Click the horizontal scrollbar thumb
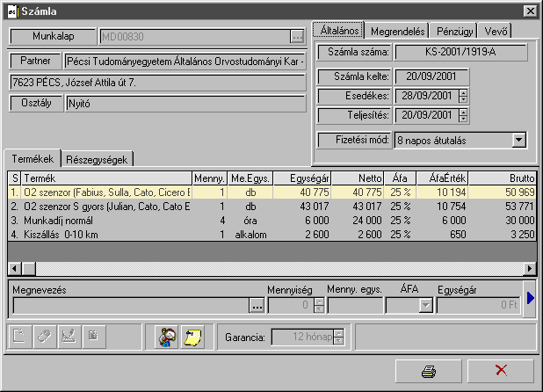Screen dimensions: 543x392 click(x=28, y=268)
